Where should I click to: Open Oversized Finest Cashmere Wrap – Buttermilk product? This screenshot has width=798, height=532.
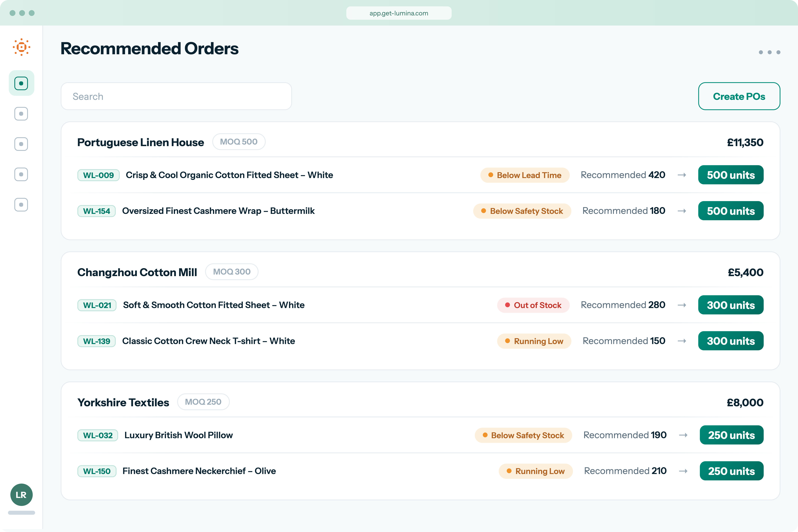[218, 211]
